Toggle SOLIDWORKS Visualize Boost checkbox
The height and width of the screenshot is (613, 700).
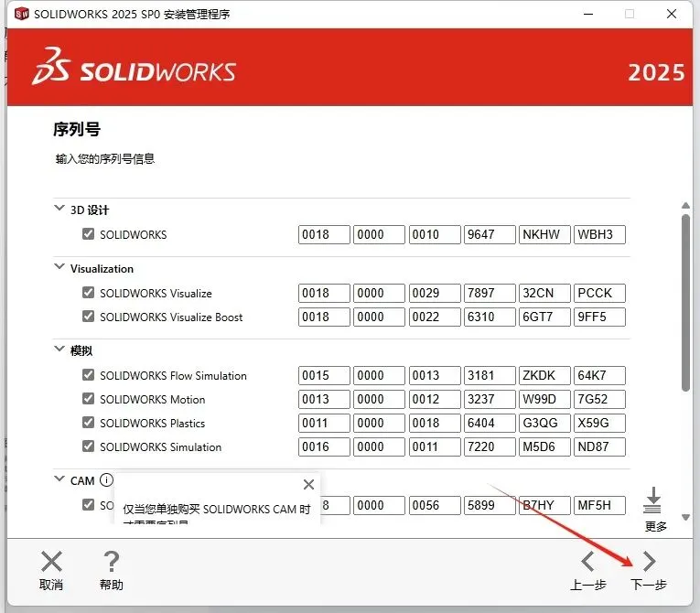coord(88,316)
